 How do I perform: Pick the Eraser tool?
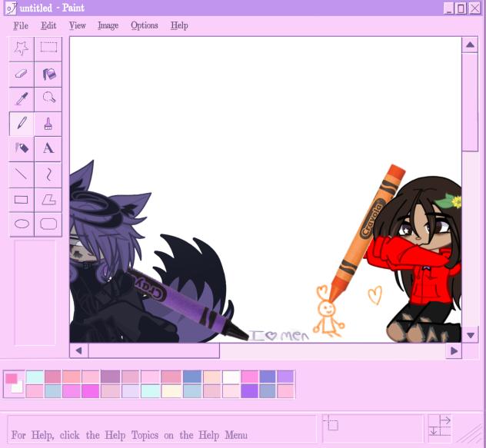coord(22,74)
